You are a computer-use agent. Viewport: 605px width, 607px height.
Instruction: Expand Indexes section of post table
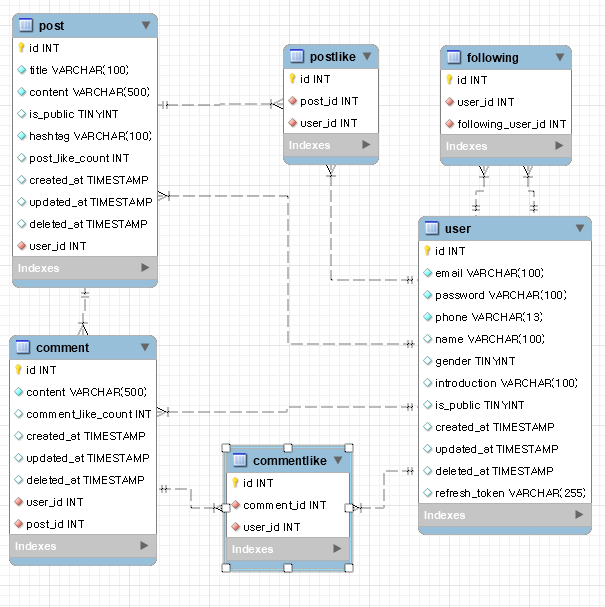pos(145,267)
